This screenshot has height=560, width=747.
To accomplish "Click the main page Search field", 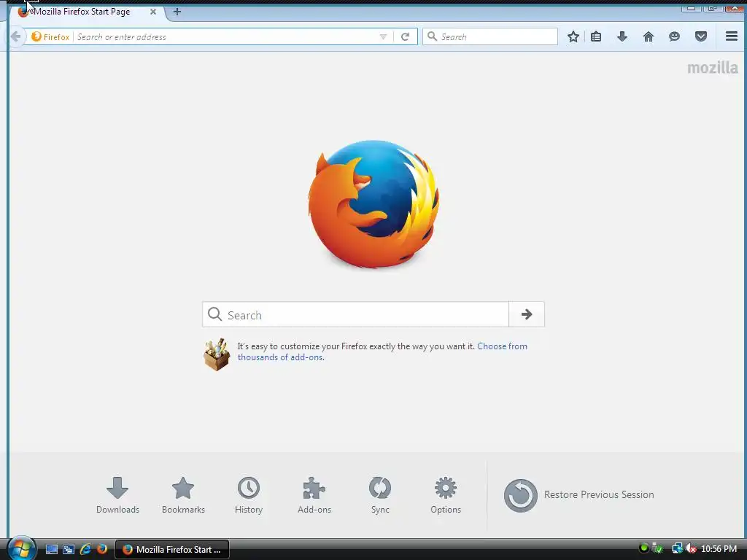I will click(x=355, y=314).
